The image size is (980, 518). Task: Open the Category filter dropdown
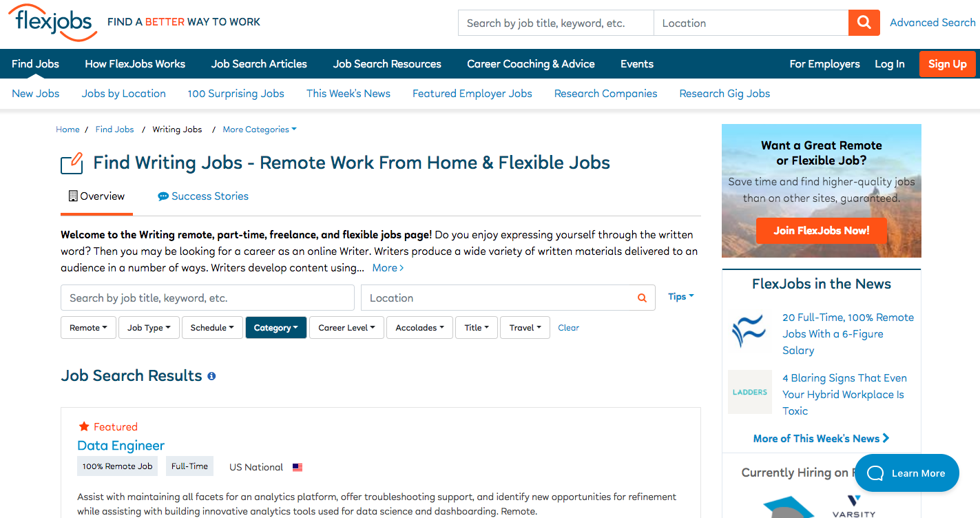tap(275, 327)
